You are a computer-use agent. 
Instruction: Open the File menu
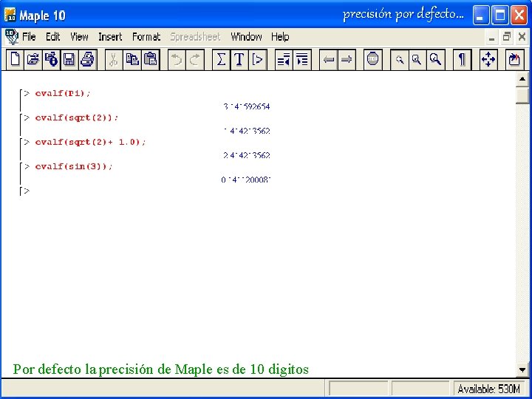tap(29, 37)
